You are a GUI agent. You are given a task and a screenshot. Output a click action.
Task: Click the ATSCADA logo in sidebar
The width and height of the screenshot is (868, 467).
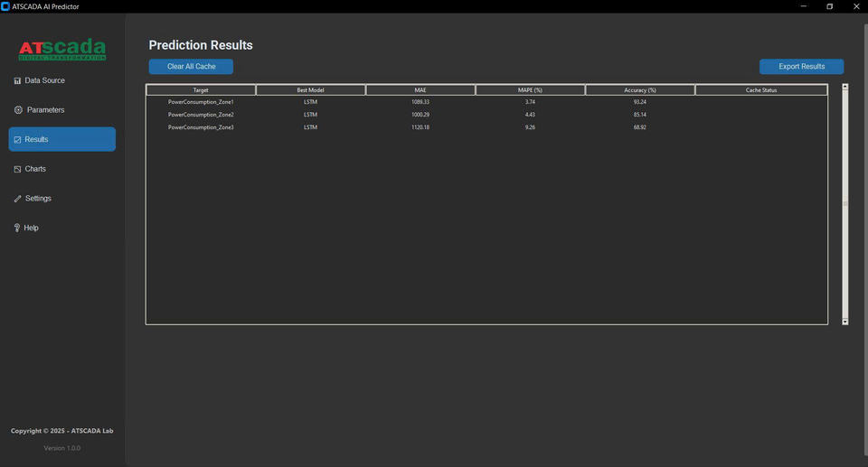pyautogui.click(x=62, y=50)
